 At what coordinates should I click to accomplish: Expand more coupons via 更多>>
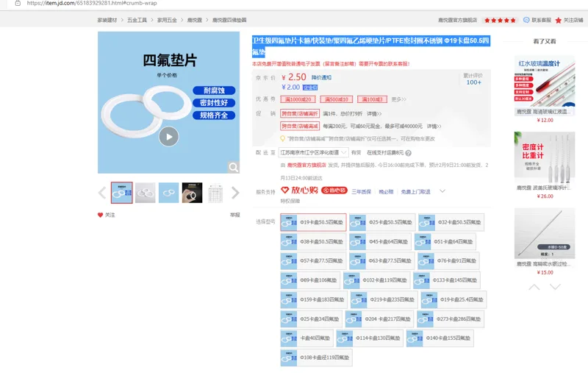click(x=398, y=99)
